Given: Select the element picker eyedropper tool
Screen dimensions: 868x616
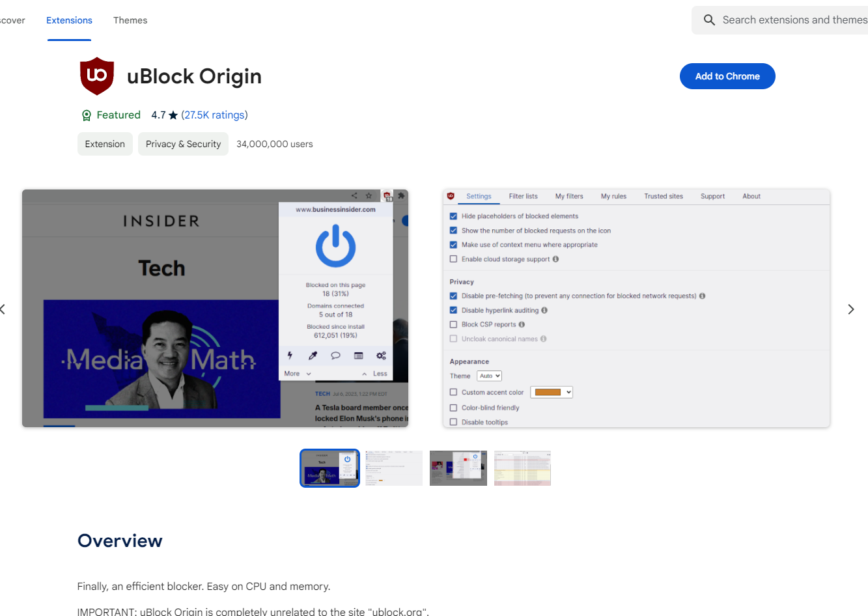Looking at the screenshot, I should point(313,356).
